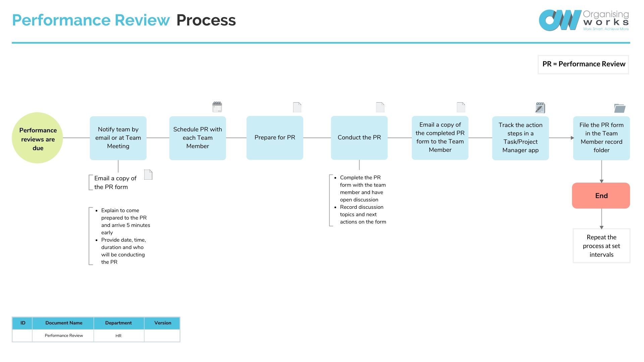Click the Version column header
The height and width of the screenshot is (362, 644).
tap(162, 322)
